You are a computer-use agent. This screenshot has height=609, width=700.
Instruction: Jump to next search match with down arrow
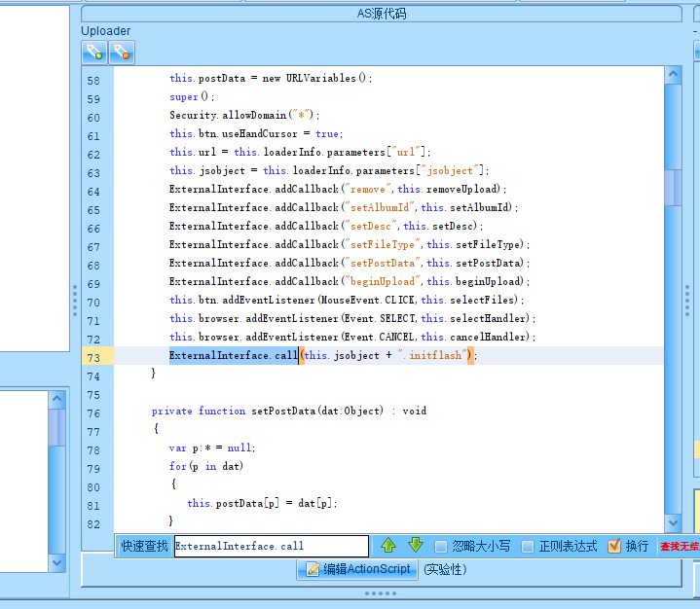pyautogui.click(x=416, y=545)
